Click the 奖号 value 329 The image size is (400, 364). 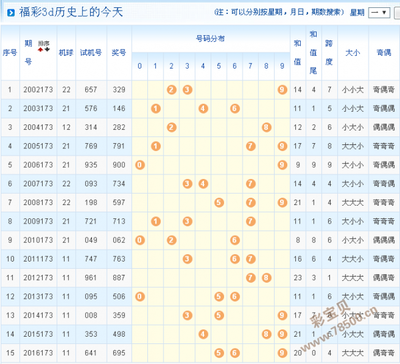[119, 90]
